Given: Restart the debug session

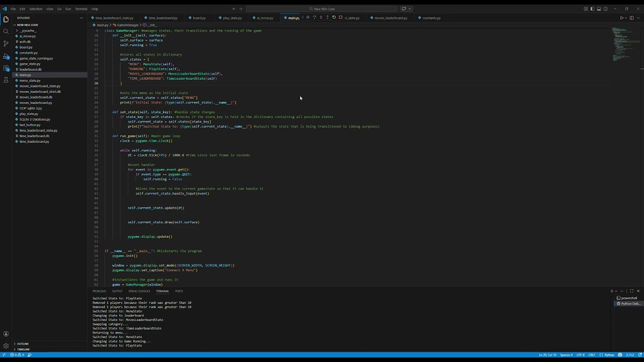Looking at the screenshot, I should tap(334, 18).
